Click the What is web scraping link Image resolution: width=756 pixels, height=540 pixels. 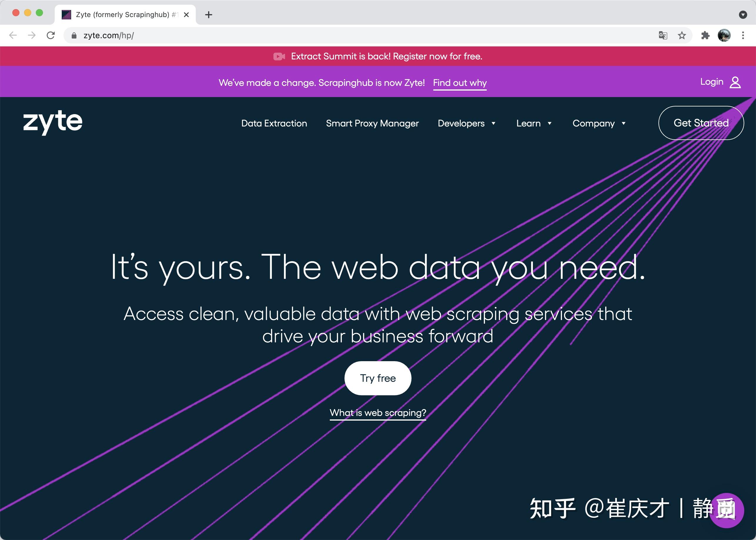pos(378,413)
